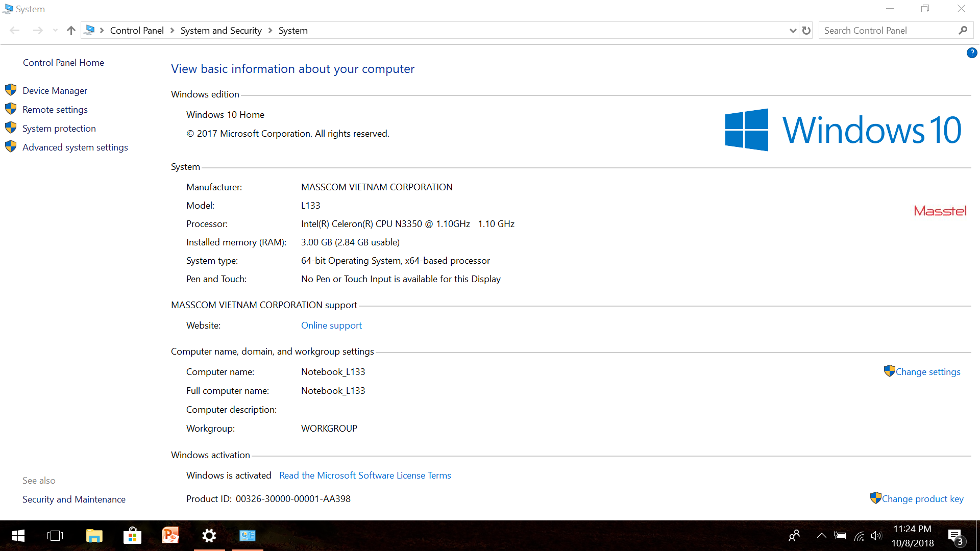Click the Show desktop strip at taskbar end
980x551 pixels.
click(977, 536)
